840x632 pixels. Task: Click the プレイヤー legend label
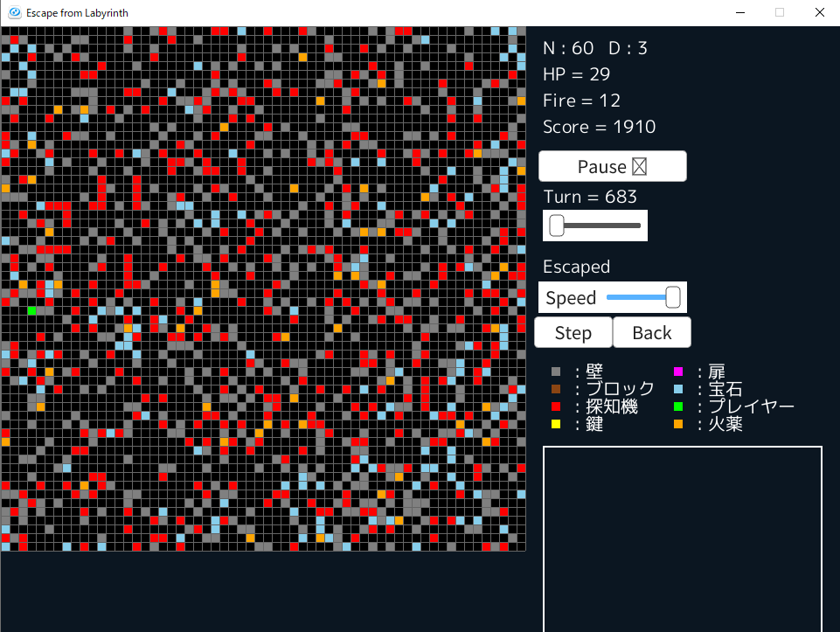click(x=751, y=406)
